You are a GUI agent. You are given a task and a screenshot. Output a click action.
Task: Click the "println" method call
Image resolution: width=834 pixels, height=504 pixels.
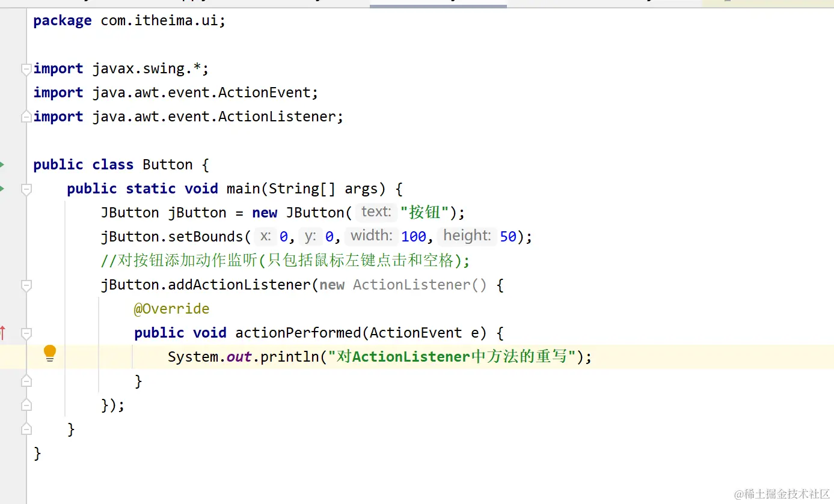pyautogui.click(x=289, y=357)
